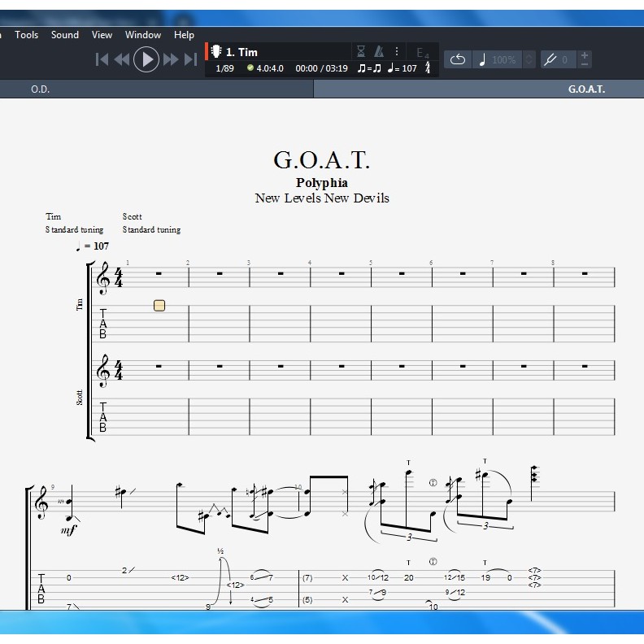644x644 pixels.
Task: Click the relative speed note icon
Action: coord(482,60)
